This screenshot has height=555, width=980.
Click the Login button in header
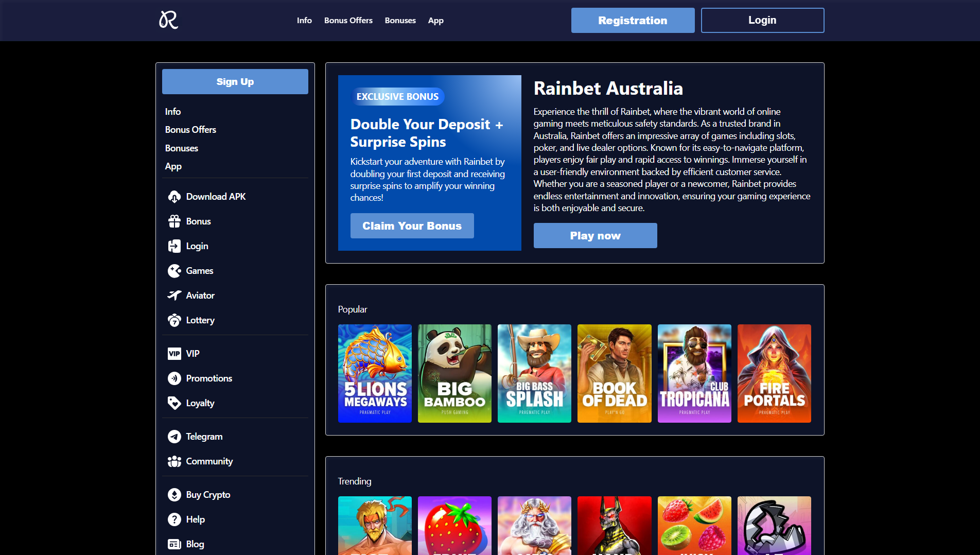pyautogui.click(x=763, y=21)
